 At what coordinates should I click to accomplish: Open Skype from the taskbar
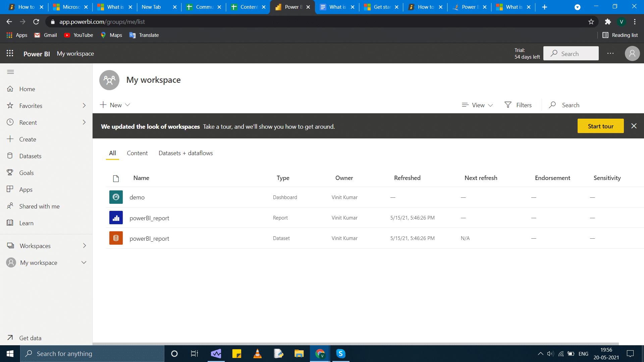point(341,354)
